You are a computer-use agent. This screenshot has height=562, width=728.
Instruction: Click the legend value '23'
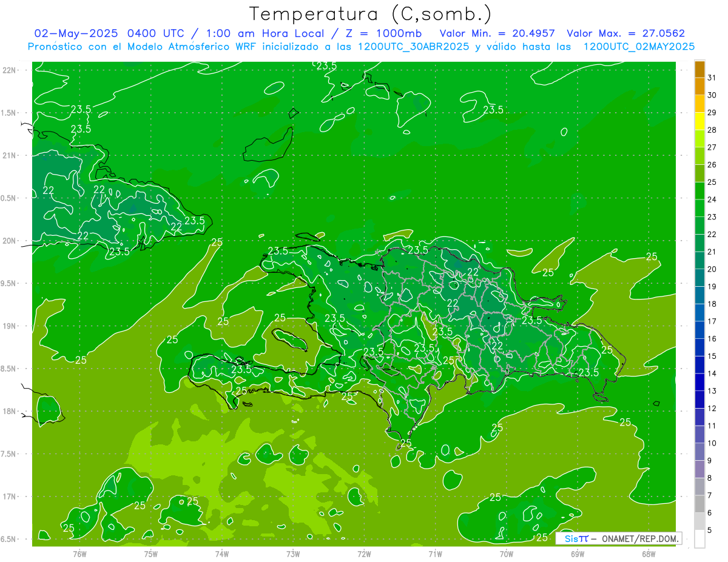pos(712,217)
